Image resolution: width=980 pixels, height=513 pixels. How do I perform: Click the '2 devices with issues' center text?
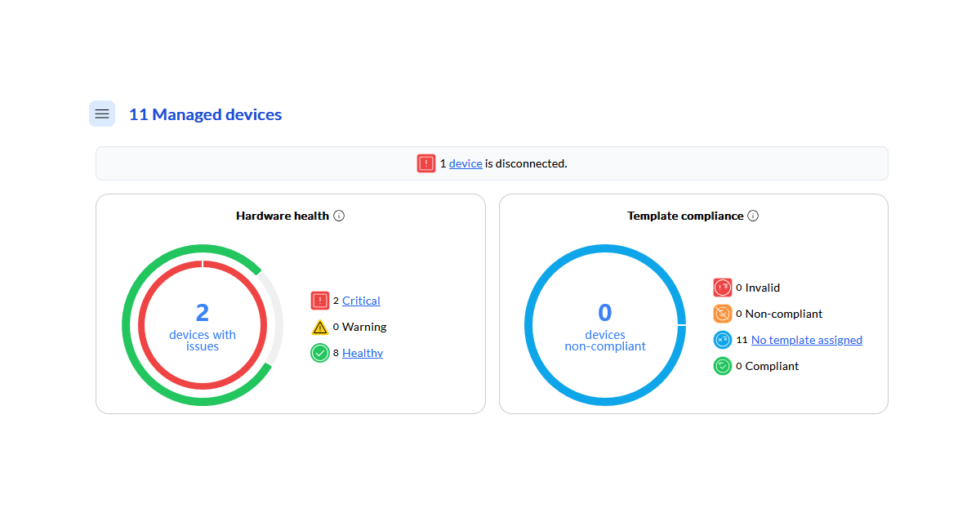pyautogui.click(x=203, y=326)
